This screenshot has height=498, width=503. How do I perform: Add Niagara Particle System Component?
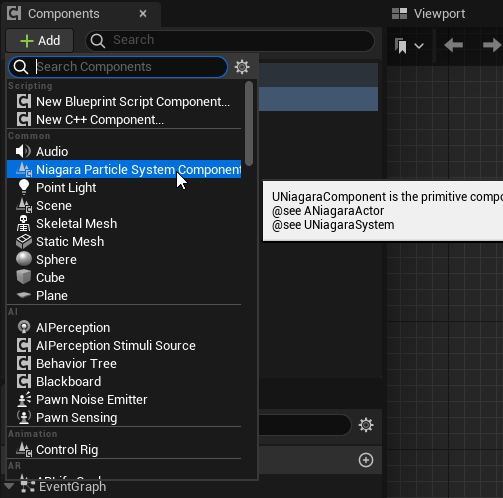124,170
